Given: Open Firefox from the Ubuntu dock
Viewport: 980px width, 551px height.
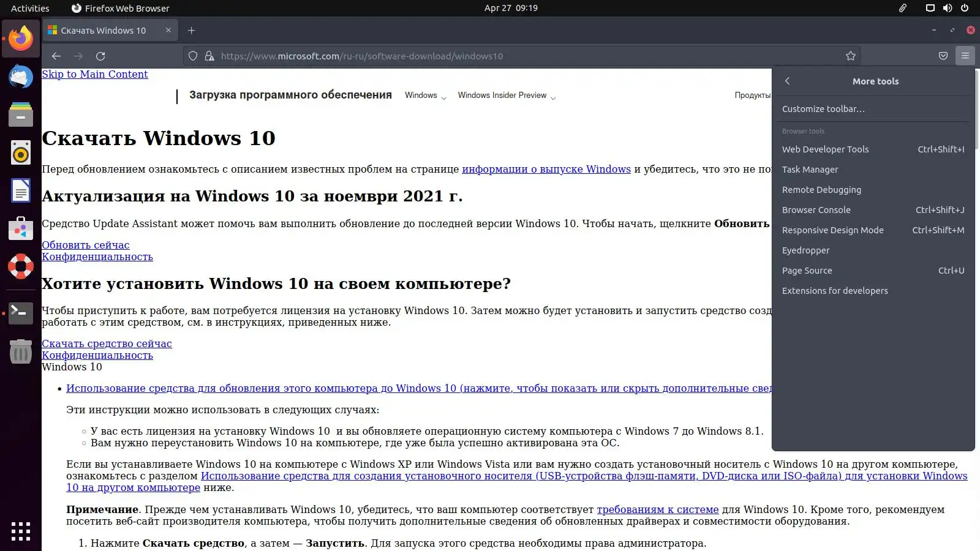Looking at the screenshot, I should 21,38.
